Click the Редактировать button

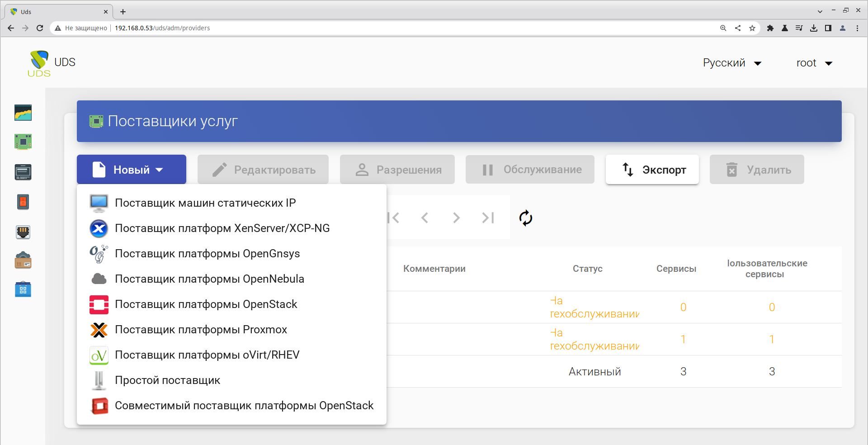click(x=263, y=170)
